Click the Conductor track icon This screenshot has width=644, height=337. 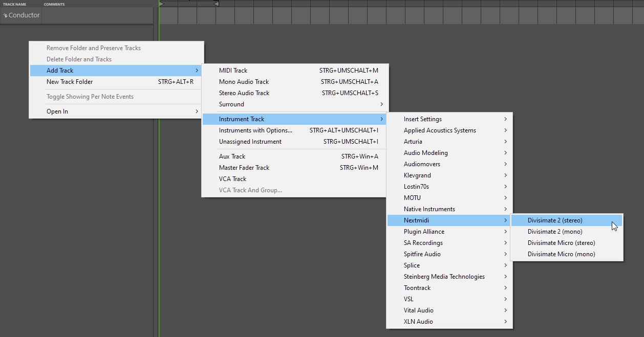coord(5,15)
